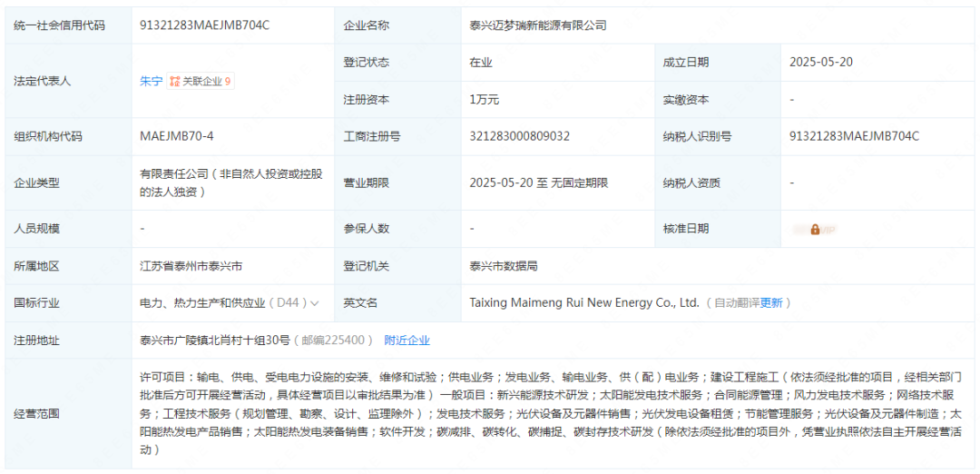Viewport: 980px width, 474px height.
Task: Click the 注册地址 label cell
Action: (x=69, y=341)
